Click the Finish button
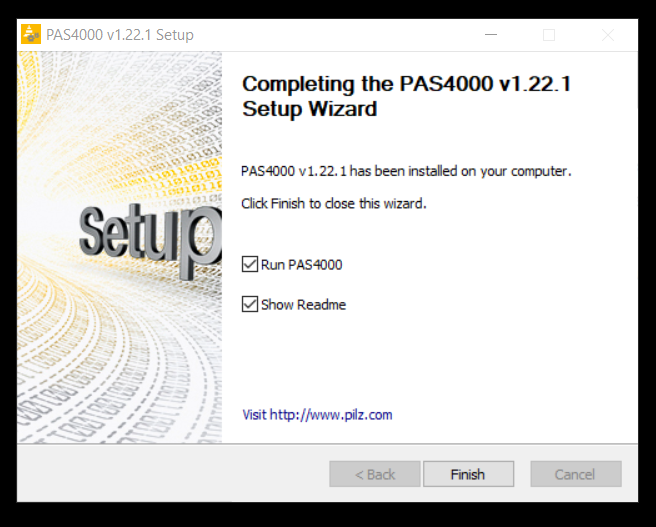656x527 pixels. click(468, 474)
